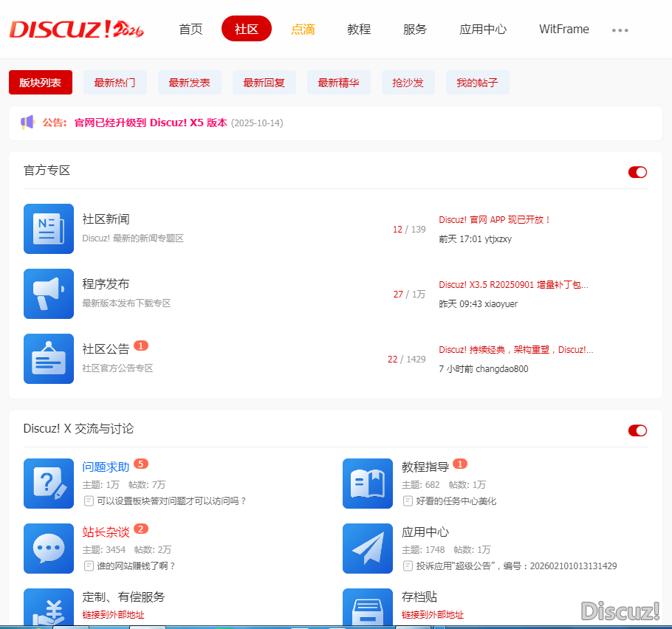Viewport: 672px width, 629px height.
Task: Open the 教程 menu item
Action: coord(359,30)
